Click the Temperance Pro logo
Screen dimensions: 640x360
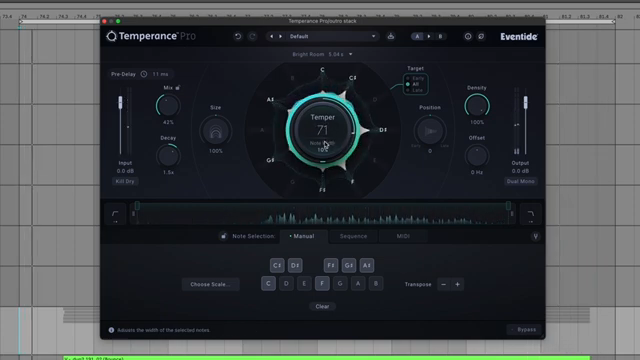(151, 36)
